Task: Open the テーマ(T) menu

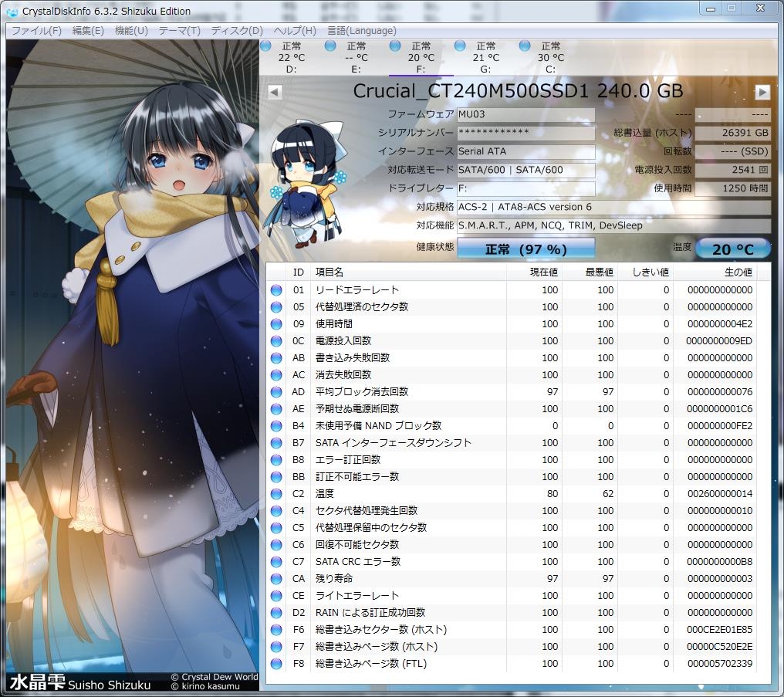Action: 179,31
